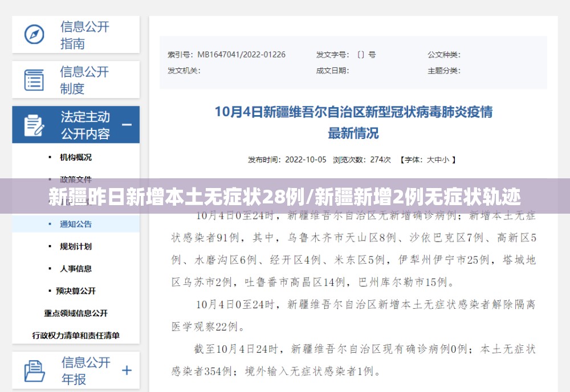This screenshot has height=392, width=570.
Task: Select 政策文件 in the sidebar
Action: click(76, 179)
